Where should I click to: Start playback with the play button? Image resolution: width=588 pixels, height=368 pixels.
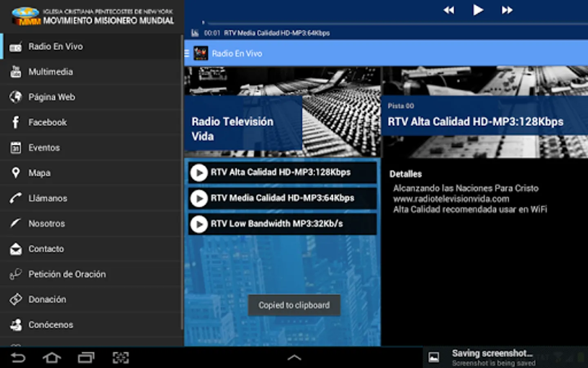(478, 10)
